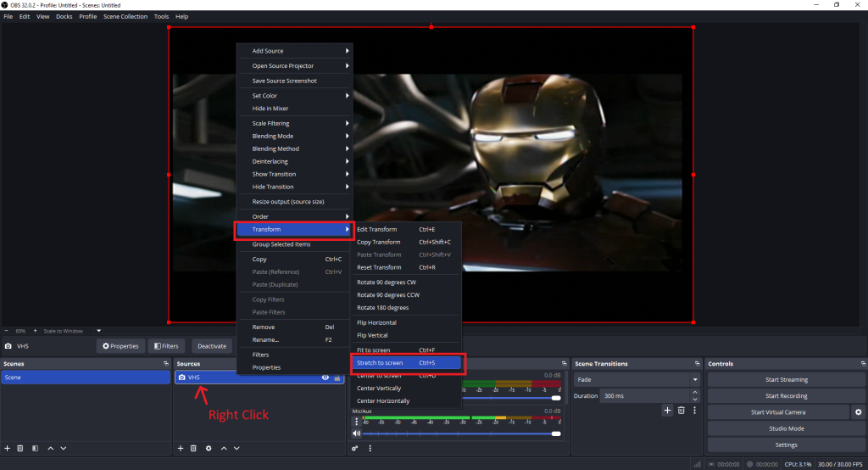This screenshot has height=470, width=868.
Task: Open the Scene Collection menu
Action: tap(125, 17)
